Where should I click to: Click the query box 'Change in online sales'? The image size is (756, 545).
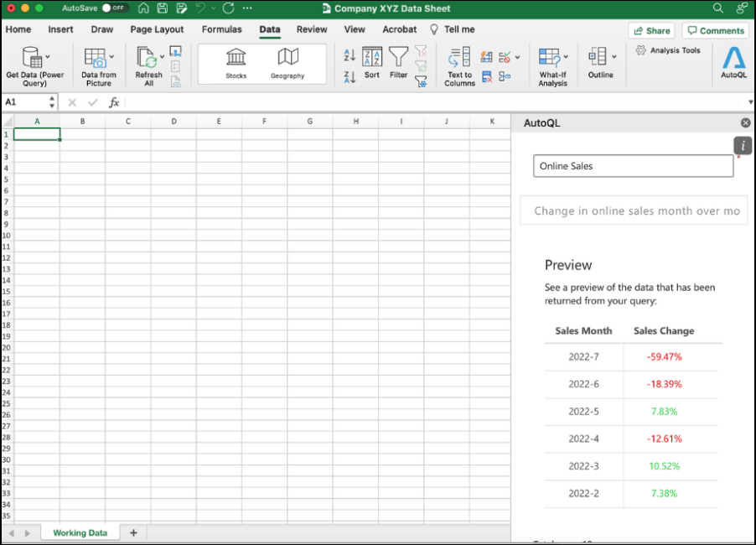[634, 210]
